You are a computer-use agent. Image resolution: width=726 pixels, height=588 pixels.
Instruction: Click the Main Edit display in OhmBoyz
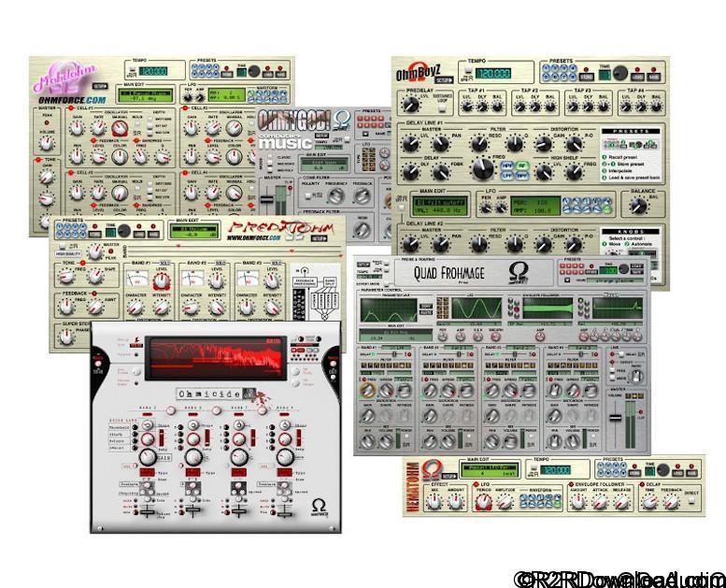440,205
